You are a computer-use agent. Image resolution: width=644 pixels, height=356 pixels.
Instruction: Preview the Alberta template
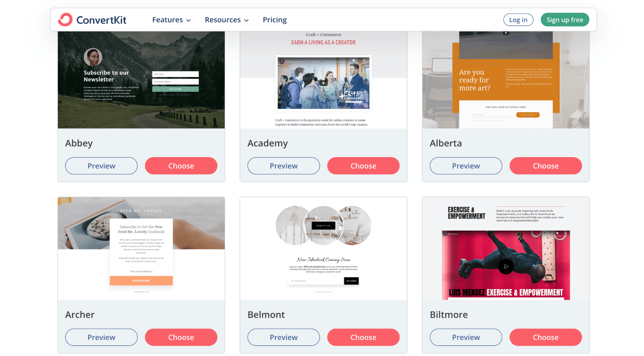(466, 166)
